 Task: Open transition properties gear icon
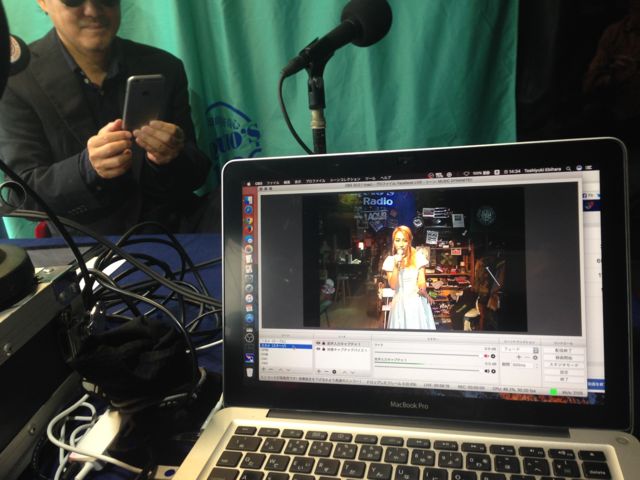[x=535, y=358]
